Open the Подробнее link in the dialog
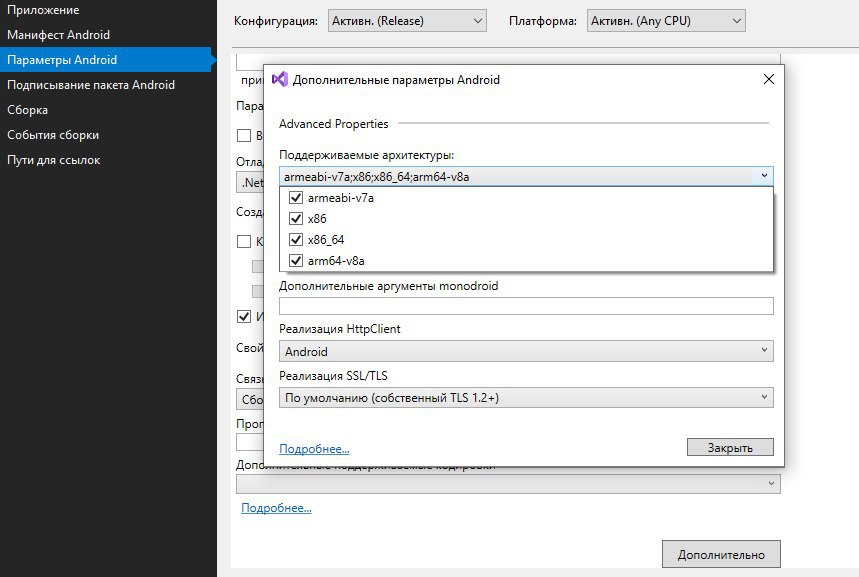Image resolution: width=859 pixels, height=577 pixels. pyautogui.click(x=314, y=449)
